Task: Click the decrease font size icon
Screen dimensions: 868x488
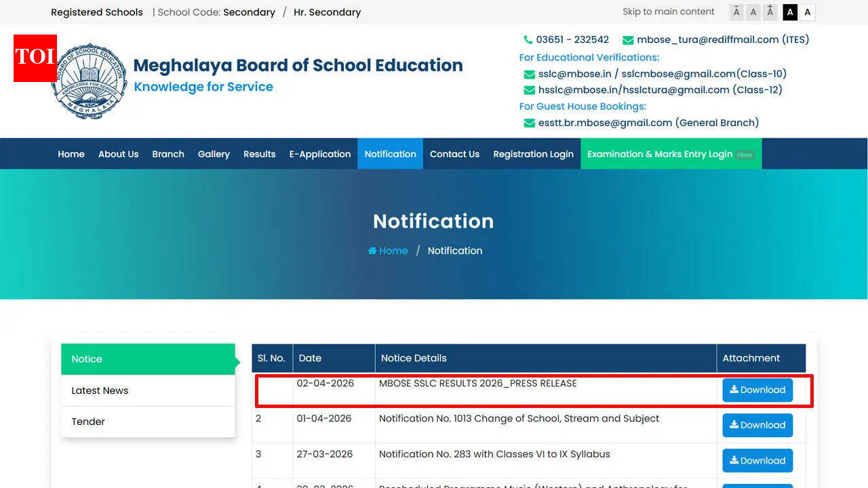Action: pyautogui.click(x=736, y=12)
